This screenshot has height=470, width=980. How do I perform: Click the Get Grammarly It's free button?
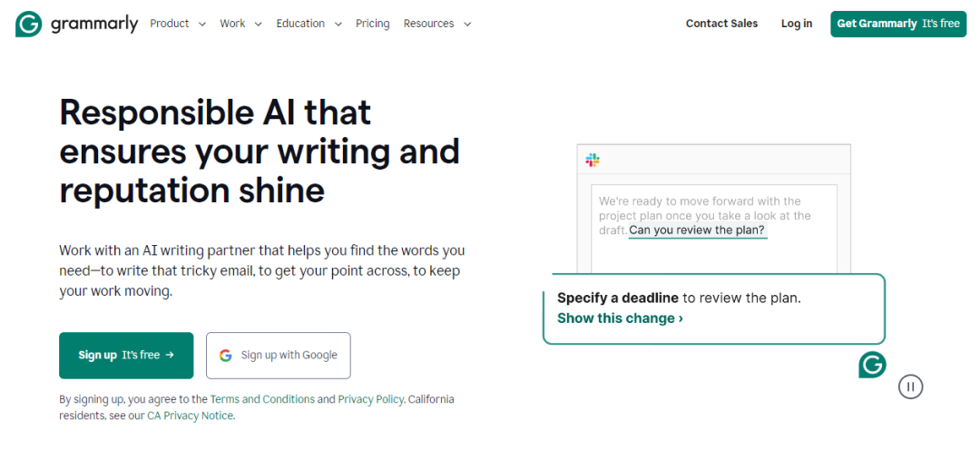tap(898, 24)
